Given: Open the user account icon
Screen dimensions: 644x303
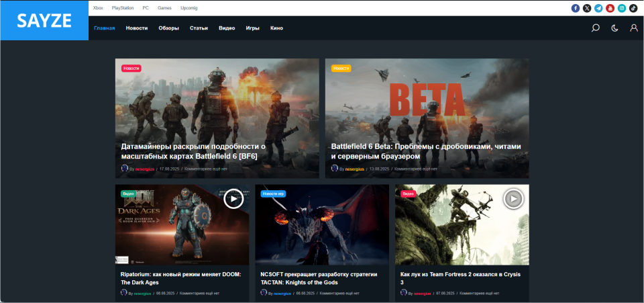Looking at the screenshot, I should click(634, 28).
